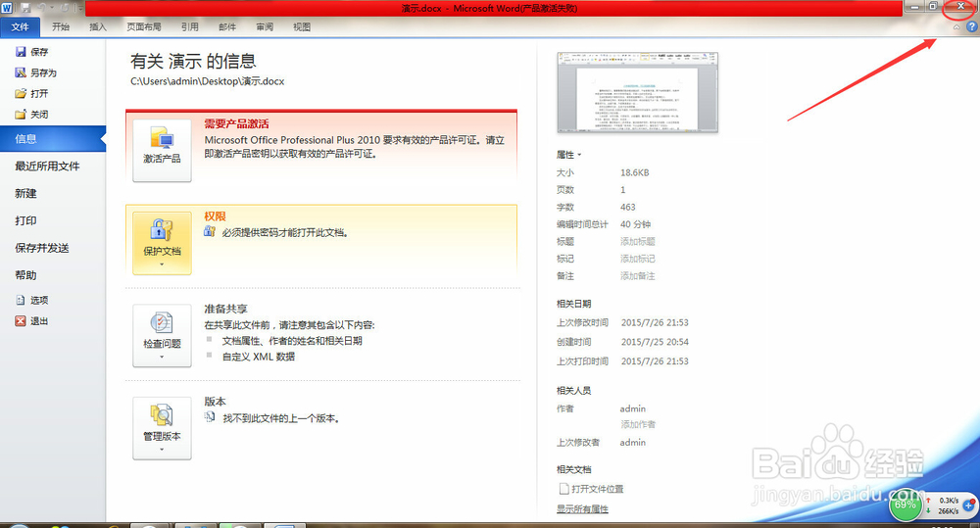Click the Add a title field

[638, 241]
